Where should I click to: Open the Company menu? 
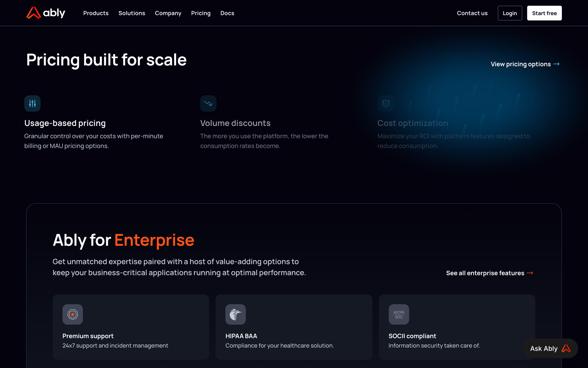[x=168, y=13]
